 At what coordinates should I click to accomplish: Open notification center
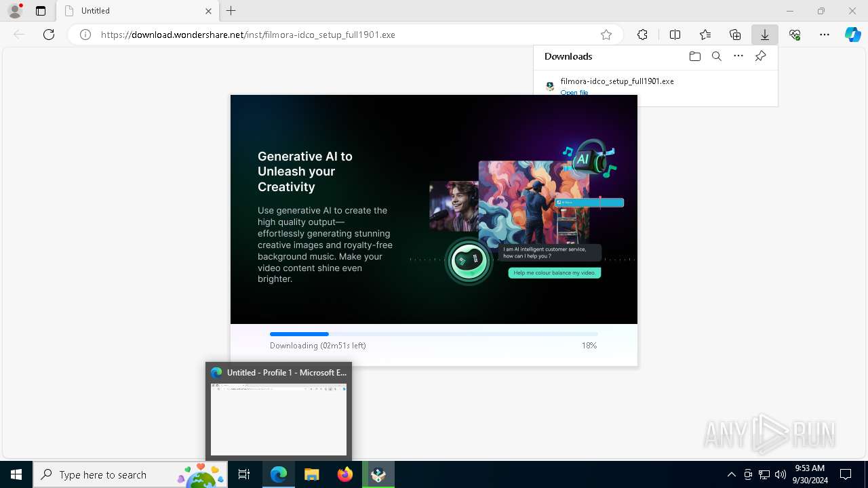coord(846,474)
